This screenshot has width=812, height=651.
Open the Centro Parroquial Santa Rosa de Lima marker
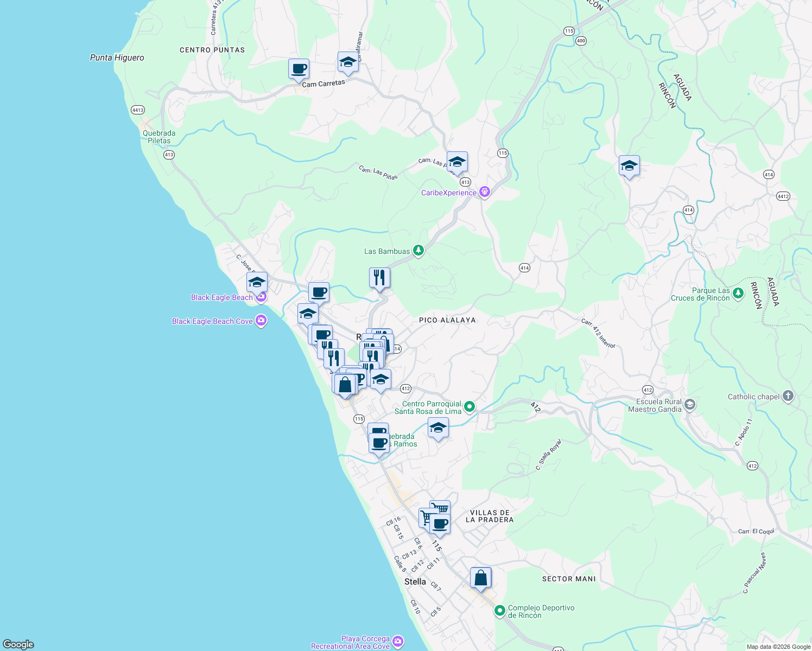coord(468,406)
